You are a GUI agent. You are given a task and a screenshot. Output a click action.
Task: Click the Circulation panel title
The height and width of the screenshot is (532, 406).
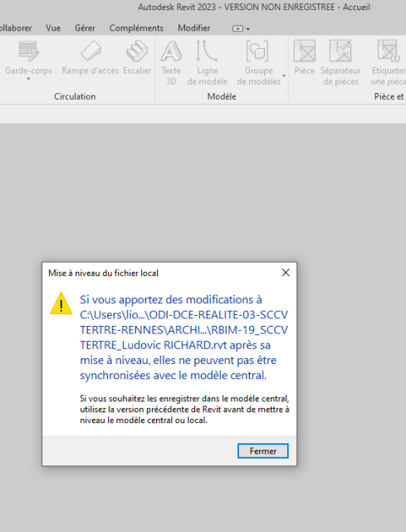point(75,96)
